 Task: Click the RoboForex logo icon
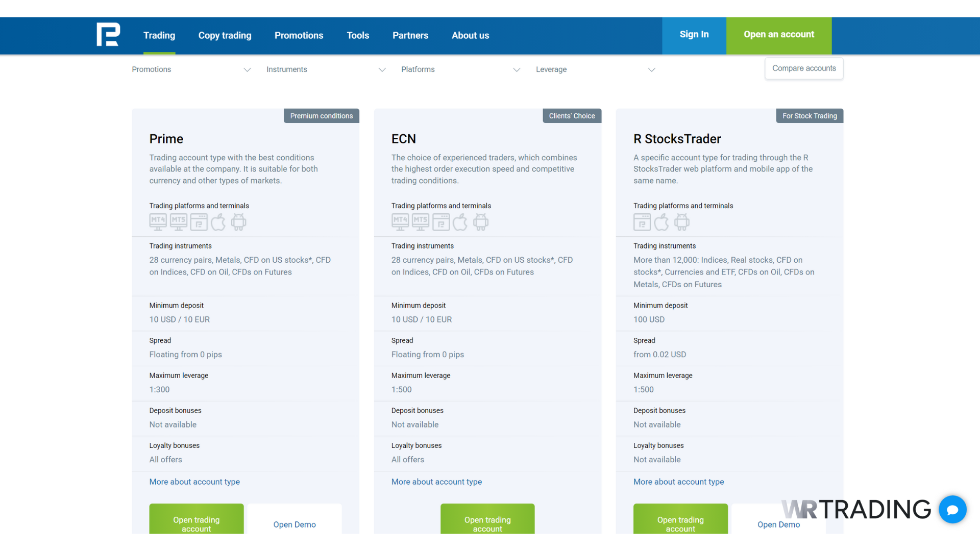click(108, 34)
